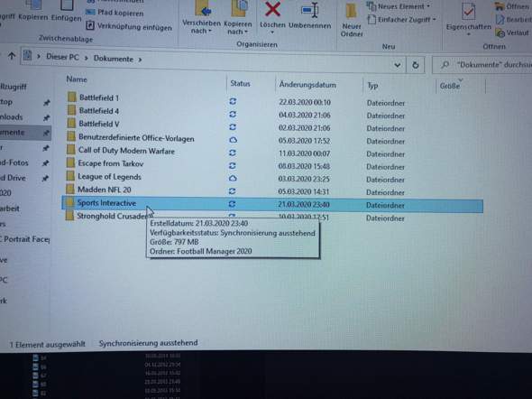532x399 pixels.
Task: Click sync status icon of Sports Interactive
Action: (x=232, y=204)
